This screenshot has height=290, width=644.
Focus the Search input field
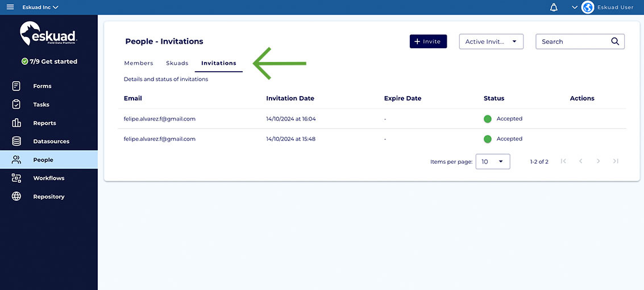coord(571,42)
